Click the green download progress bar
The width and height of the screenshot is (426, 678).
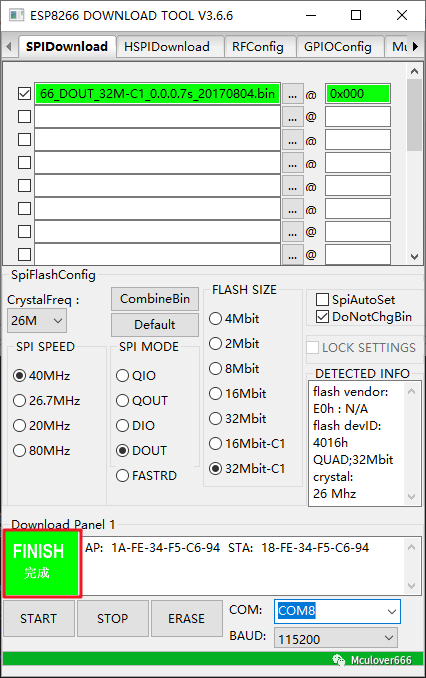pyautogui.click(x=213, y=659)
